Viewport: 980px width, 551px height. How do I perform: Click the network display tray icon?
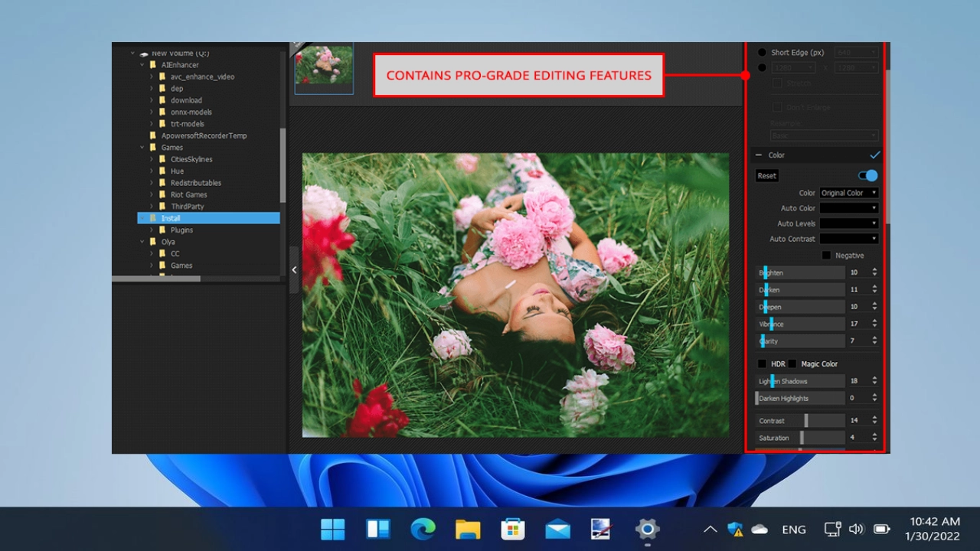tap(832, 530)
